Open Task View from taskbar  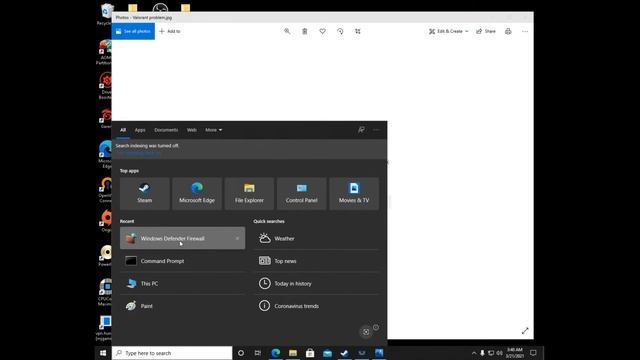(258, 353)
